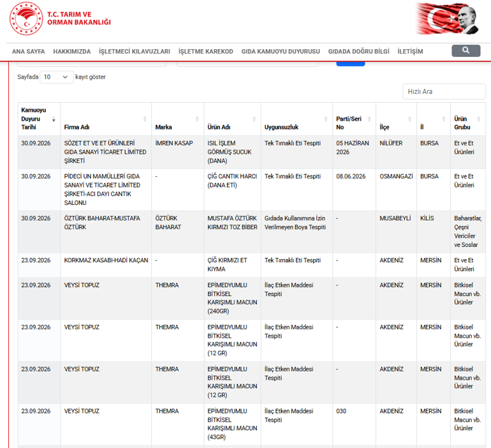Open GIDA KAMUOYU DUYURUSU menu
Screen dimensions: 491x448
[x=281, y=52]
